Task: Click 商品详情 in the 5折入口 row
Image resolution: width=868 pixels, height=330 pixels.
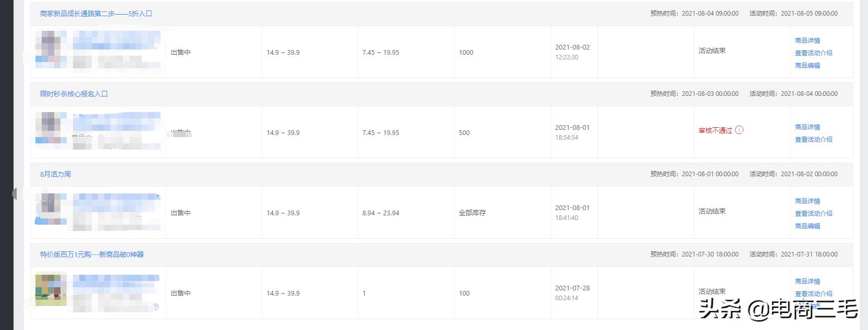Action: 807,40
